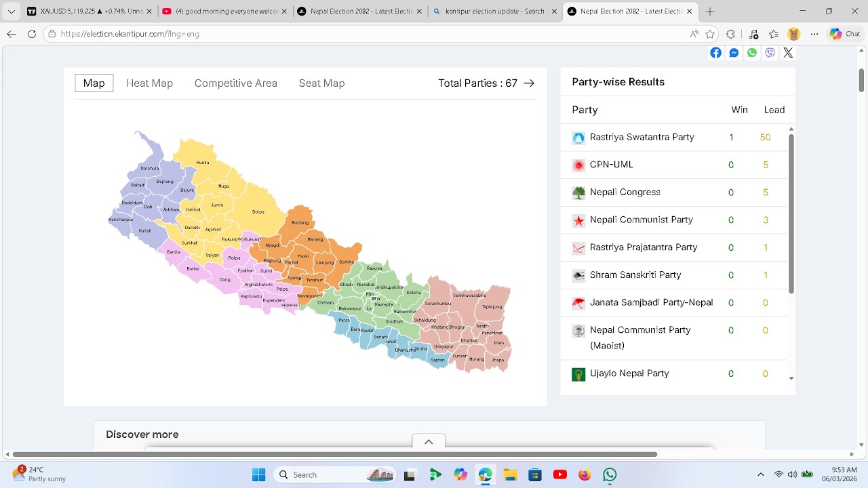Open WhatsApp from the taskbar

point(610,474)
